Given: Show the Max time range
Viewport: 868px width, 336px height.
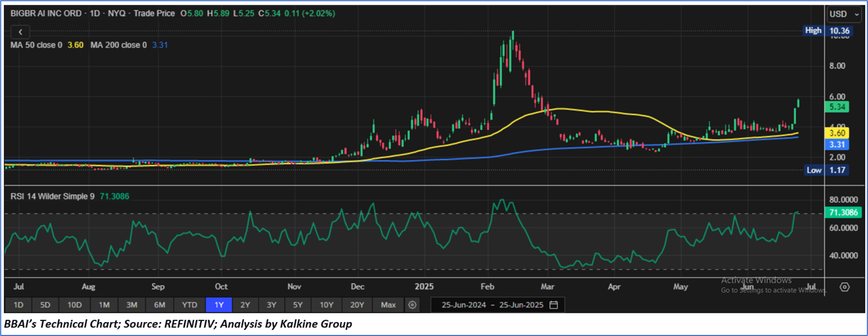Looking at the screenshot, I should click(x=388, y=305).
